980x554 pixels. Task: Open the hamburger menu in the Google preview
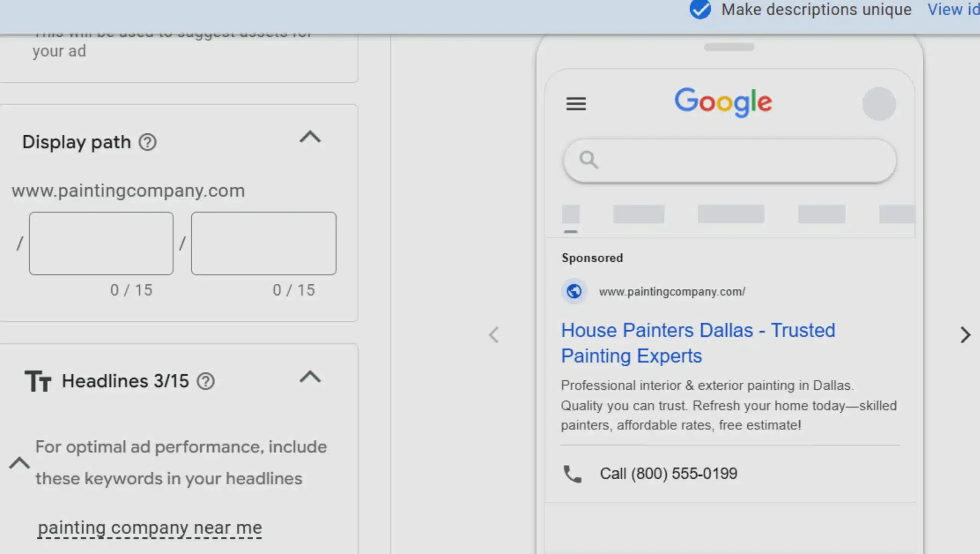pyautogui.click(x=576, y=104)
